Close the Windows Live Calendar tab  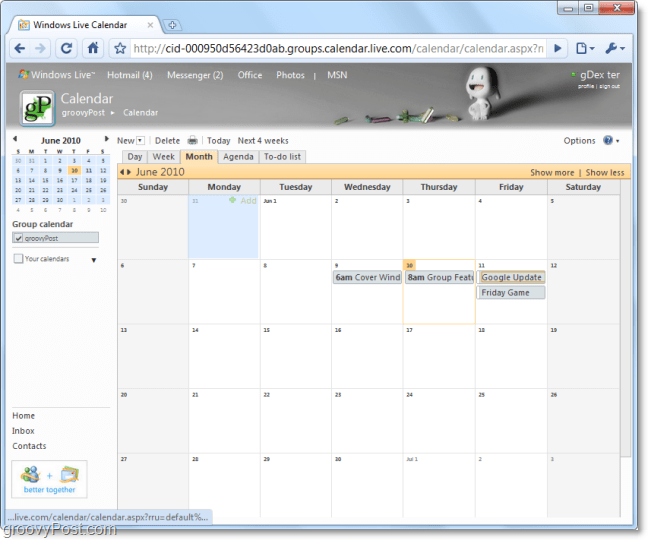point(150,25)
